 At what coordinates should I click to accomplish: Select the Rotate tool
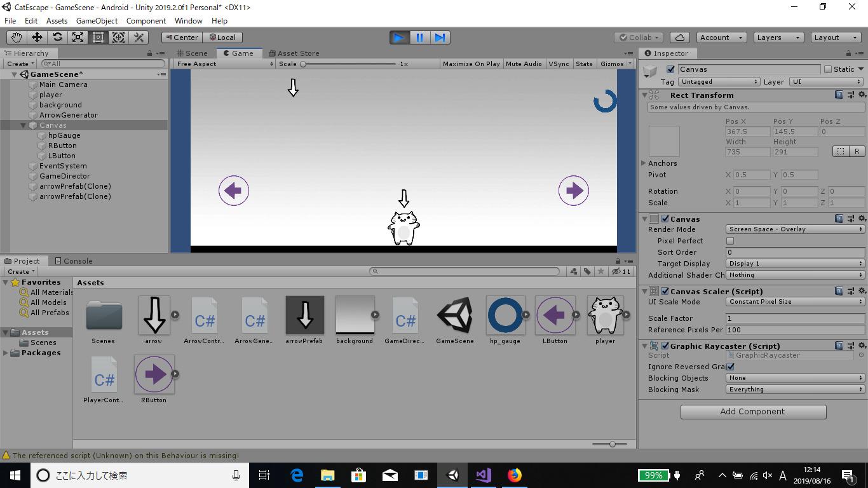[x=58, y=37]
